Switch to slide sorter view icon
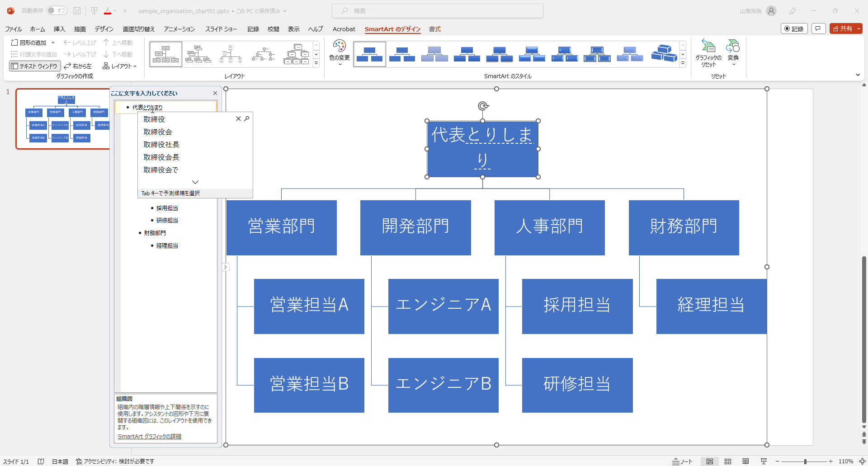 tap(728, 461)
